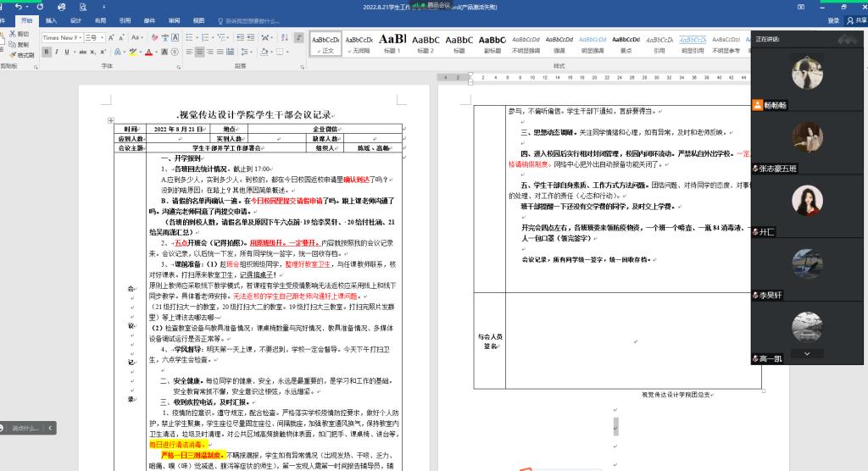
Task: Expand the participant list down arrow
Action: click(806, 353)
